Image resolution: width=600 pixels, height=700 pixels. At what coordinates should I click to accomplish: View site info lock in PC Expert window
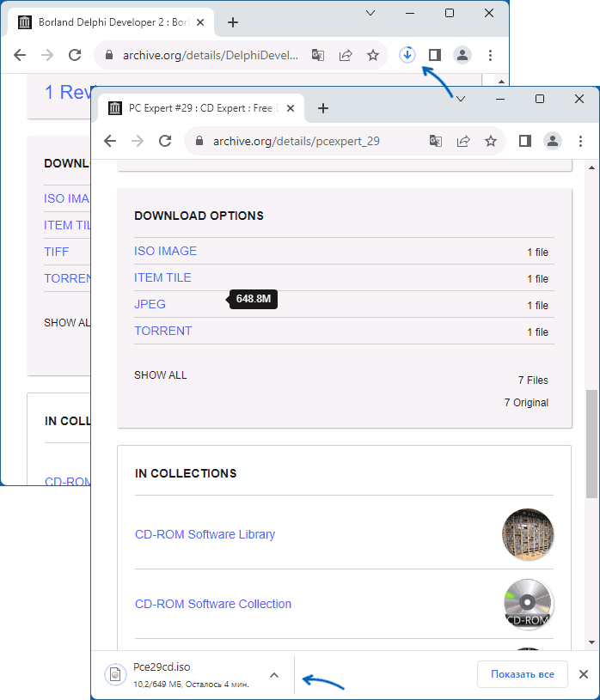coord(199,141)
